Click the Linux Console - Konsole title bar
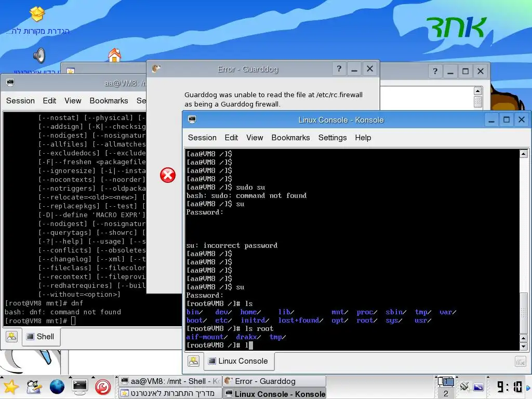 pos(341,120)
